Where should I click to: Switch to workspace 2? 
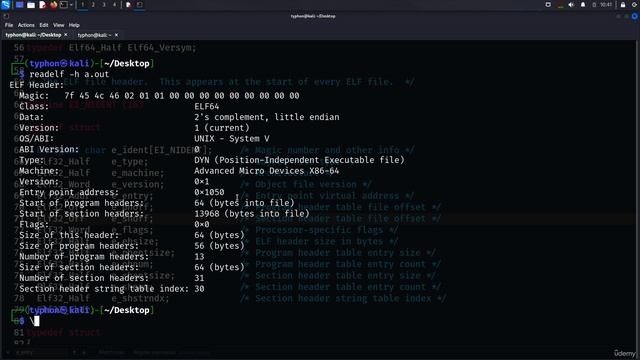[93, 4]
